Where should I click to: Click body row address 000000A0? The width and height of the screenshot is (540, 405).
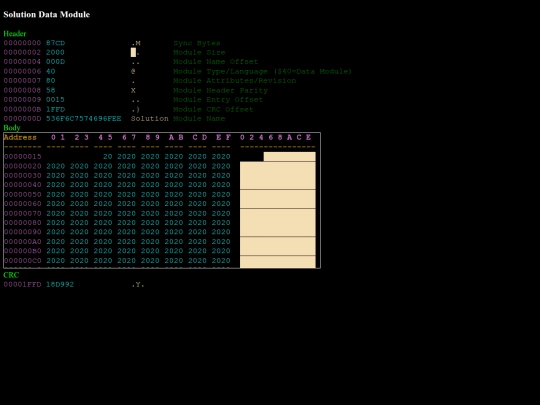coord(22,241)
